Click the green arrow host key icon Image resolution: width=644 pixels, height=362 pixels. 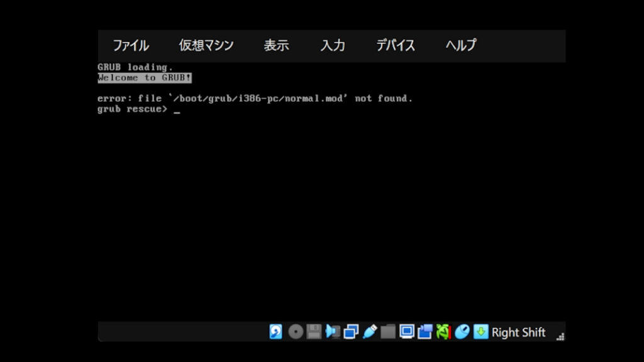(x=480, y=332)
